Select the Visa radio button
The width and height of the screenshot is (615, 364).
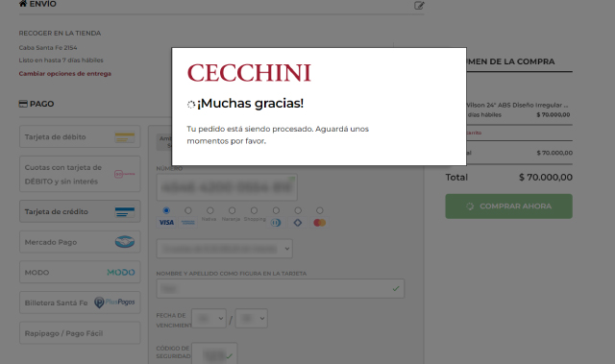pos(166,210)
